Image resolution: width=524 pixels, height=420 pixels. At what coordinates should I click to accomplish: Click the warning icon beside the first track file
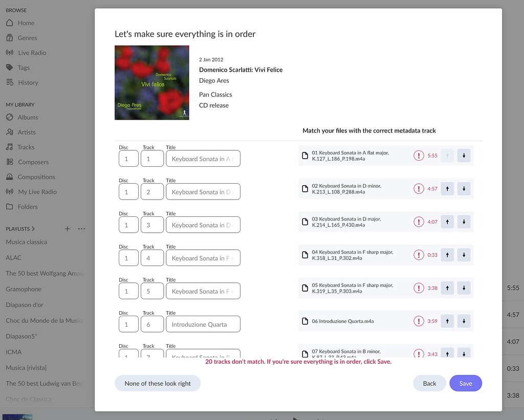coord(419,156)
